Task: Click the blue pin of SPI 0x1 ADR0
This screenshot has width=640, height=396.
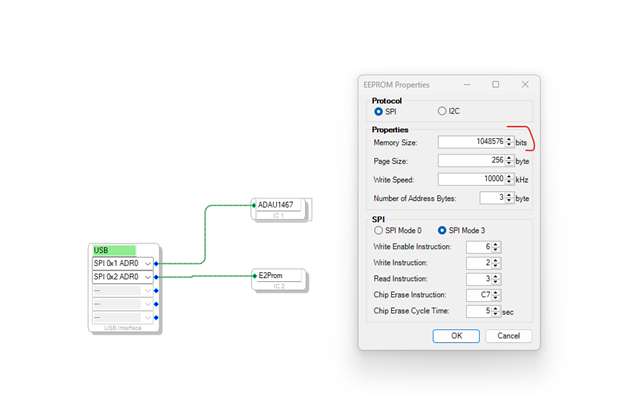Action: [x=156, y=264]
